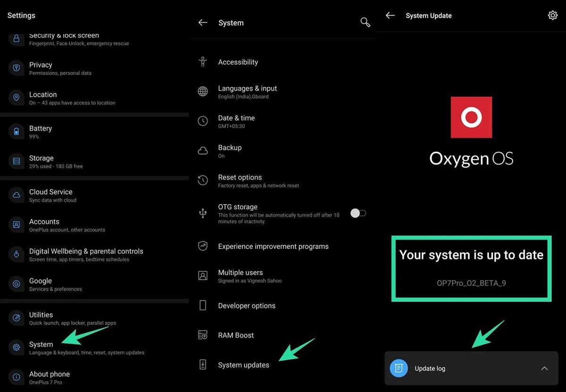Open Reset options

pyautogui.click(x=240, y=181)
